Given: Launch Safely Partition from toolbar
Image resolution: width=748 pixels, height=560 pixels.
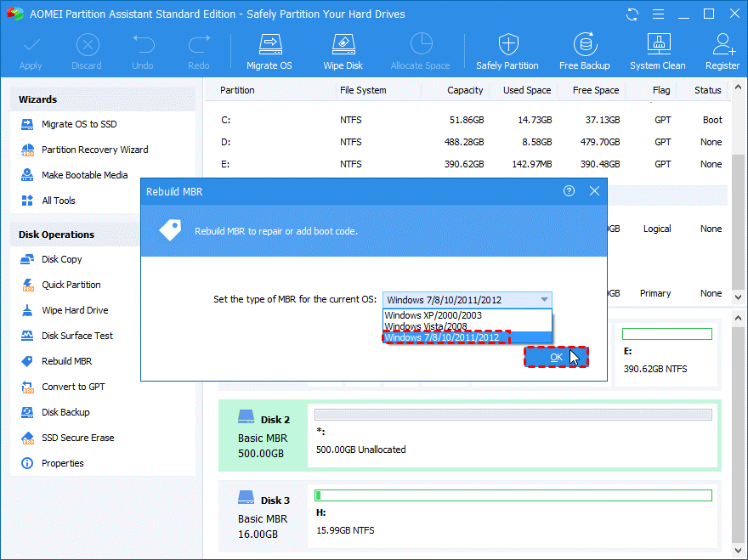Looking at the screenshot, I should click(507, 51).
